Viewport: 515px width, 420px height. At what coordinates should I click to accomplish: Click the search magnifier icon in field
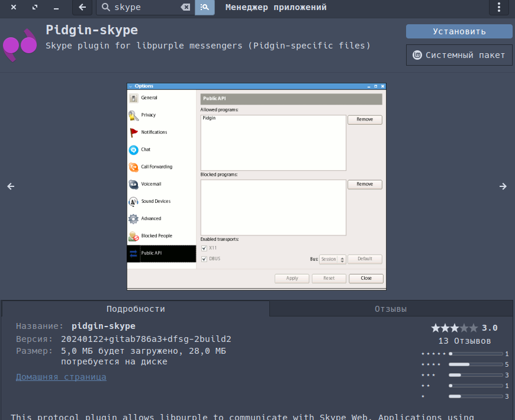click(106, 7)
